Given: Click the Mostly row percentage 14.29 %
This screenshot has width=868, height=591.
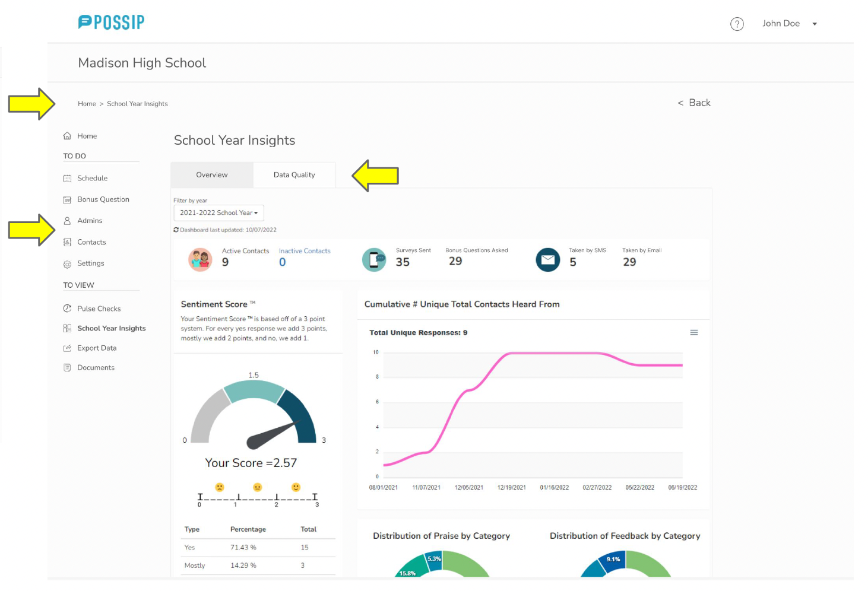Looking at the screenshot, I should (243, 565).
